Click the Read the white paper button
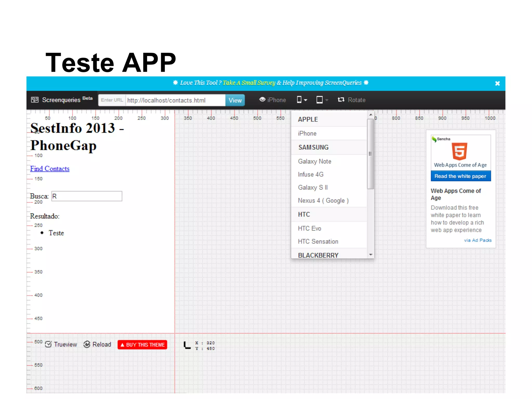This screenshot has height=399, width=532. point(461,176)
